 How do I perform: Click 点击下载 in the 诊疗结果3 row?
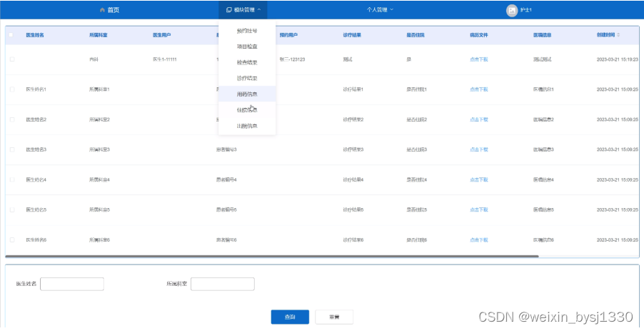tap(479, 149)
